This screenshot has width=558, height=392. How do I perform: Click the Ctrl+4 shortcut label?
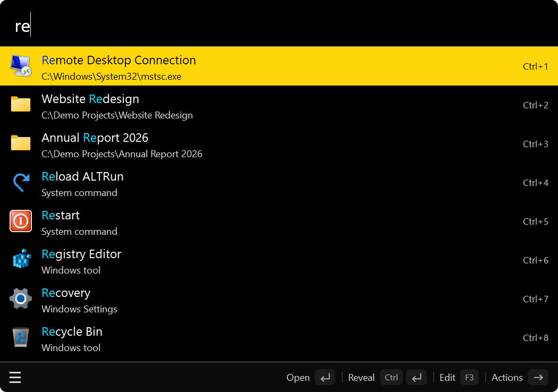coord(536,183)
